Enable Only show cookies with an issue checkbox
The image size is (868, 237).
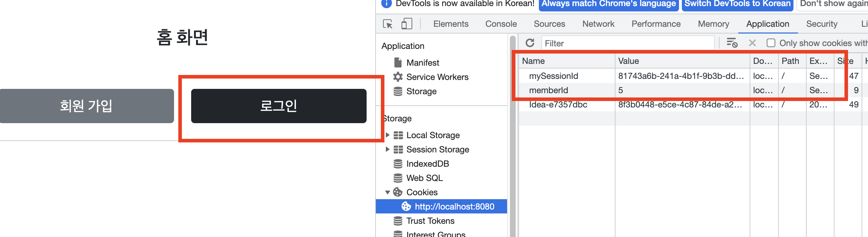[x=771, y=43]
